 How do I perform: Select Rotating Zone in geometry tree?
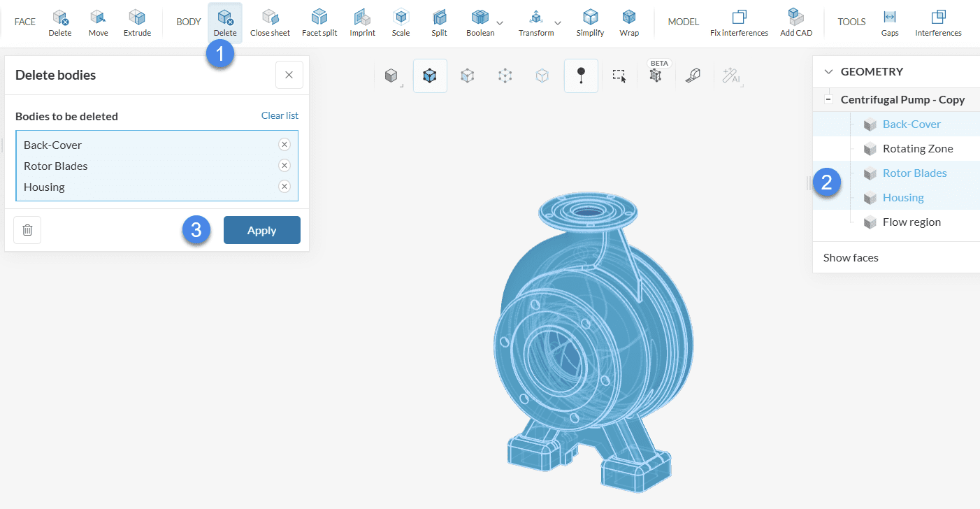[x=917, y=149]
